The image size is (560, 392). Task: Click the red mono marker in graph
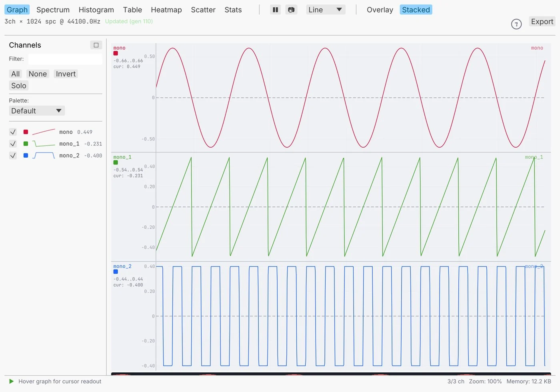click(x=116, y=53)
